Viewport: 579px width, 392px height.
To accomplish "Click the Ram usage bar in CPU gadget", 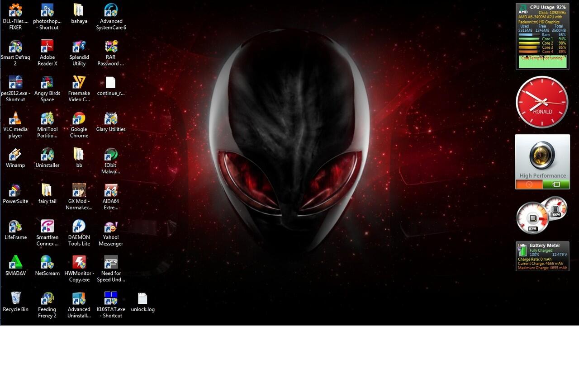I will pos(528,35).
